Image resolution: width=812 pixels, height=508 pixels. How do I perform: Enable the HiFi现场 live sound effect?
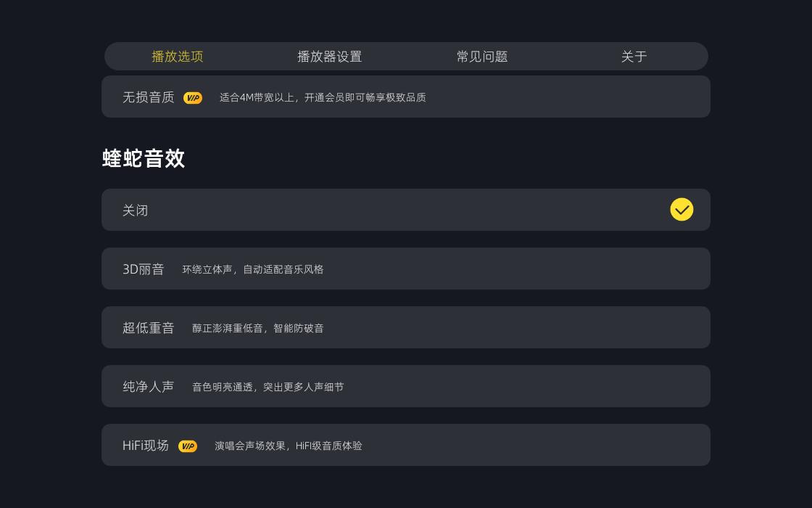click(x=406, y=445)
